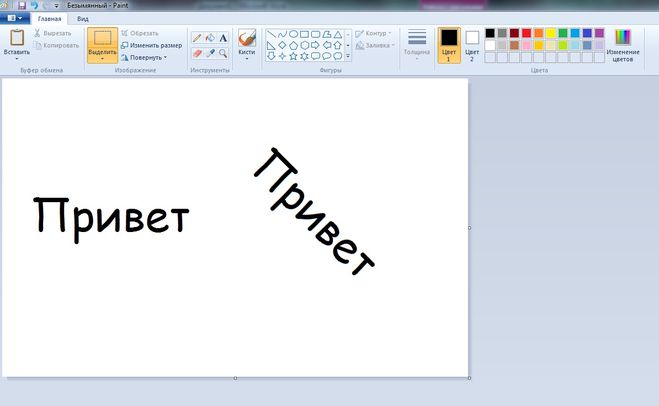The width and height of the screenshot is (659, 406).
Task: Open the quick access toolbar customize arrow
Action: [56, 6]
